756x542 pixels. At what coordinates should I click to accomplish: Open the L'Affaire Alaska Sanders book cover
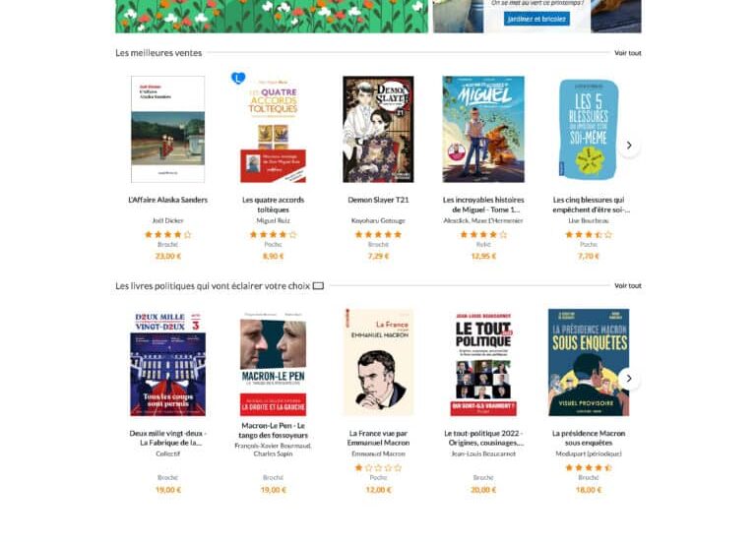click(167, 129)
